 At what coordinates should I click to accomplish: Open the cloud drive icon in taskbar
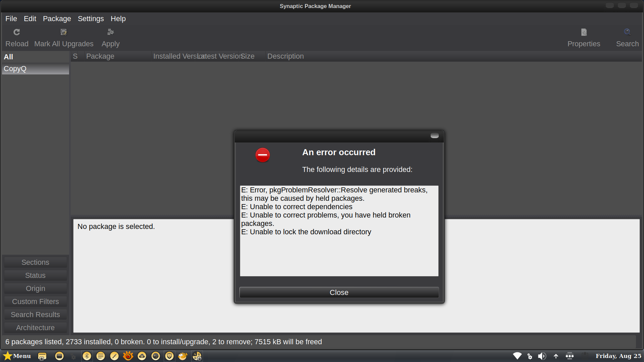point(142,356)
